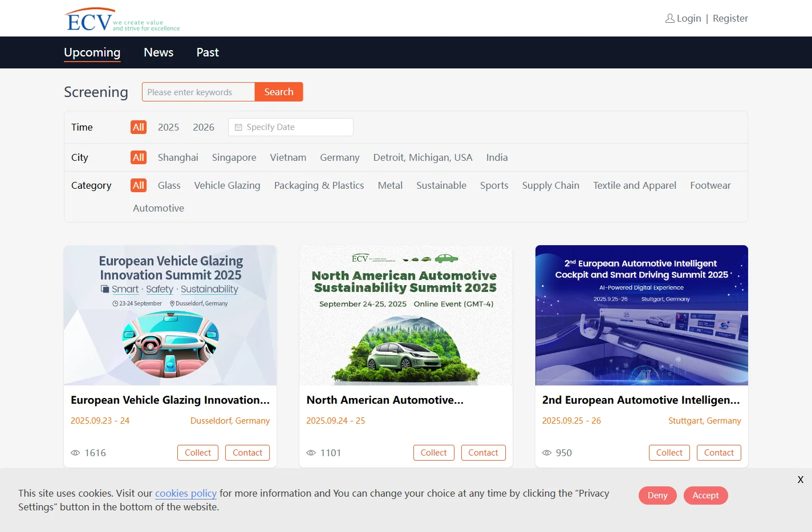Go to the Past tab

pos(208,52)
